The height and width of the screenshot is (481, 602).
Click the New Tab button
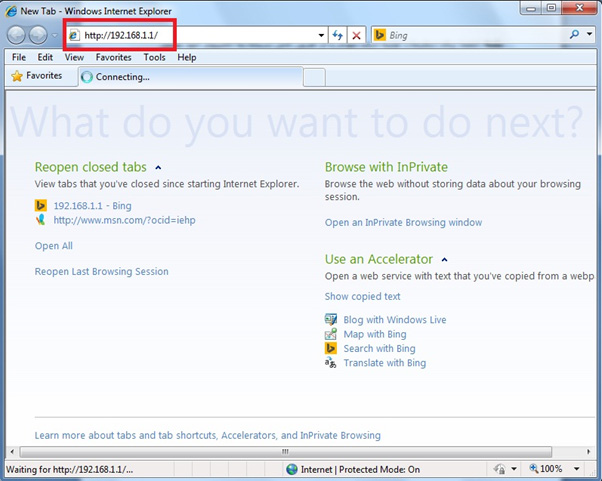point(314,78)
